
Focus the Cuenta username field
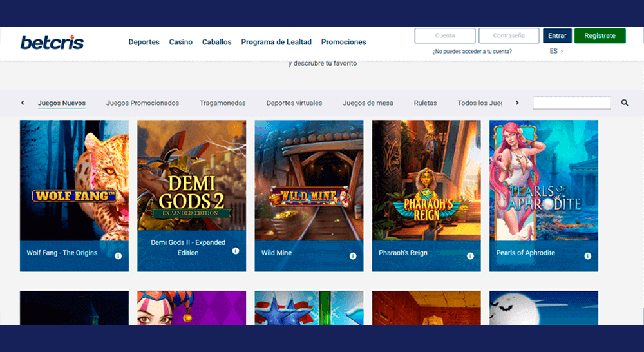[444, 36]
